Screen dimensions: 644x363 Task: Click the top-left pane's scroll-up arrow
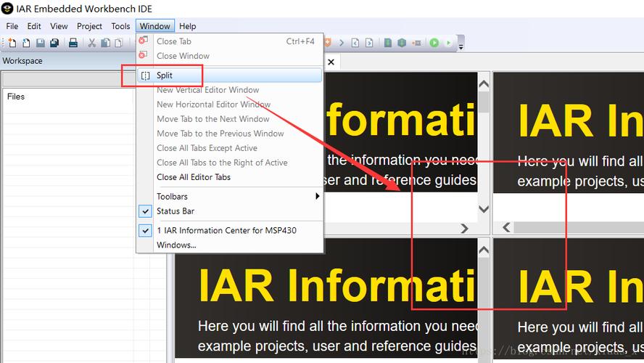point(484,84)
